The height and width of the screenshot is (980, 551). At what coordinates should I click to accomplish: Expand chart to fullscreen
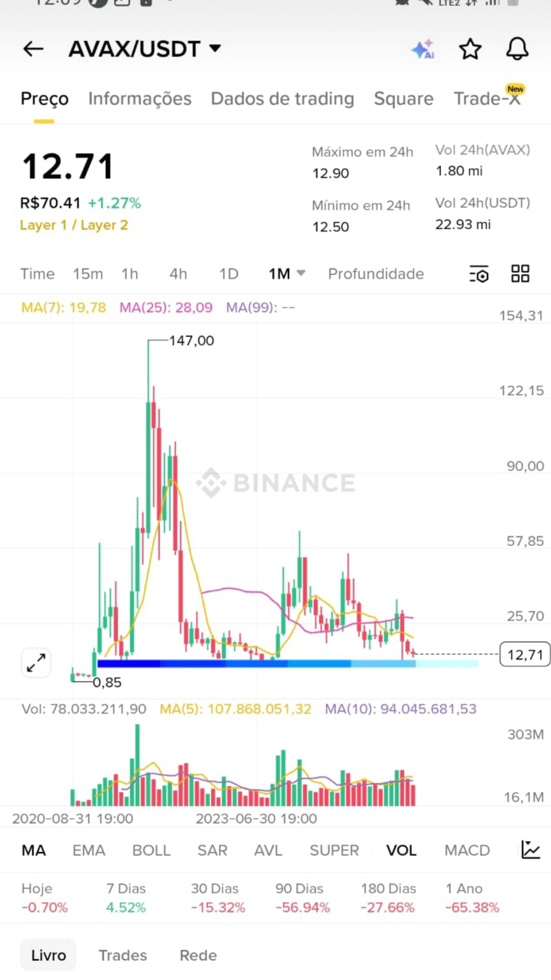36,663
